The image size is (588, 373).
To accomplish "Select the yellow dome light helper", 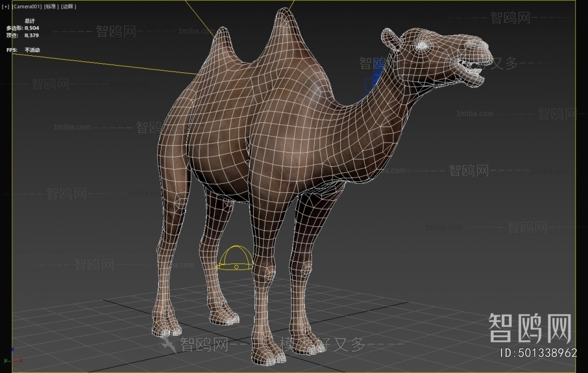I will click(235, 258).
